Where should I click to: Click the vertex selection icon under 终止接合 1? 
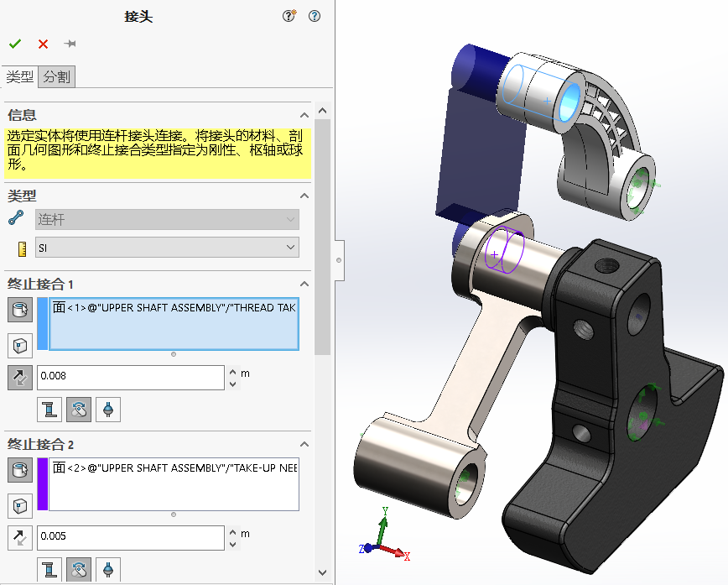[x=20, y=345]
